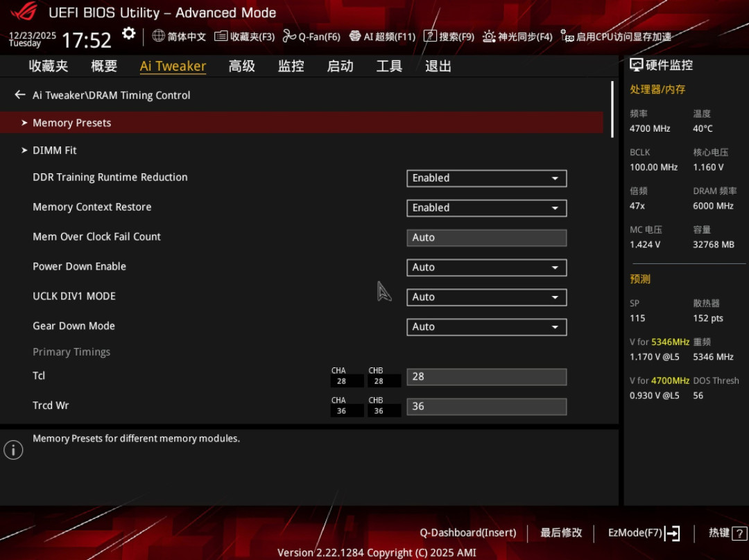The image size is (749, 560).
Task: Click the 0.930 V @L5 value
Action: click(x=655, y=395)
